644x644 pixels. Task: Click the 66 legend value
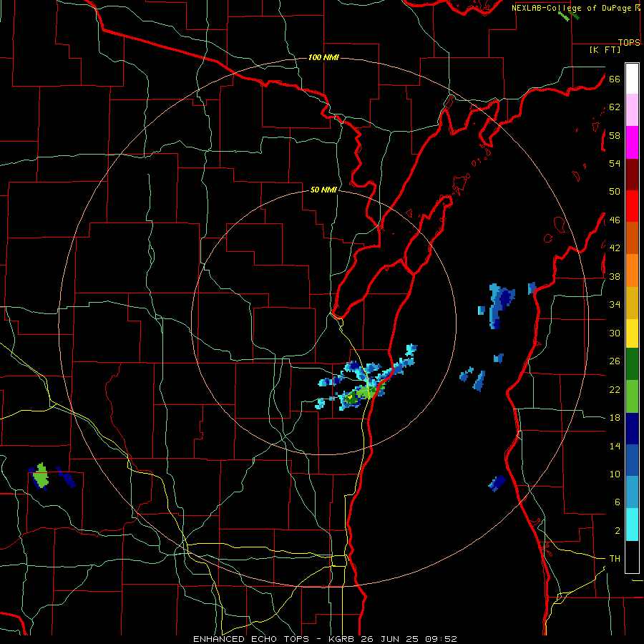tap(615, 79)
